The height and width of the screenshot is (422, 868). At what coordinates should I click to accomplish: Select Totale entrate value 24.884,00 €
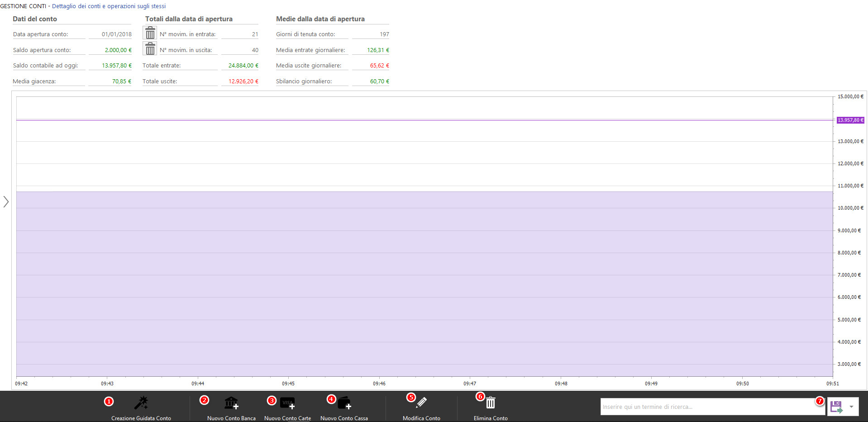pos(243,66)
